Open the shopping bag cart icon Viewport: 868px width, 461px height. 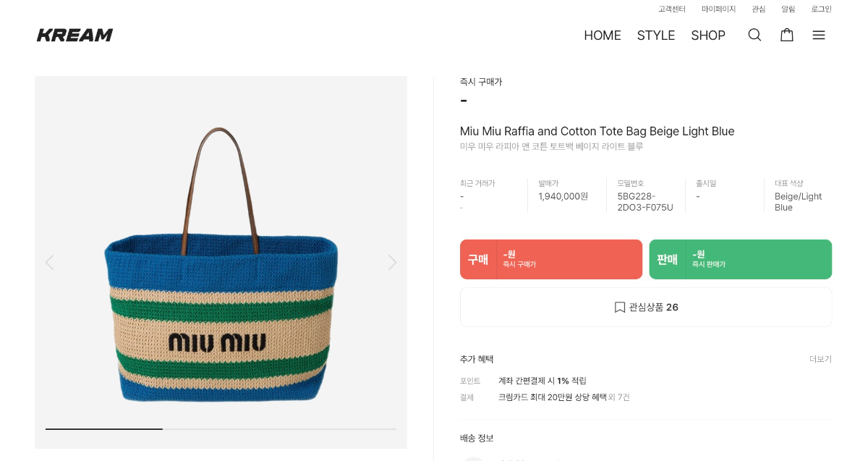pos(786,35)
